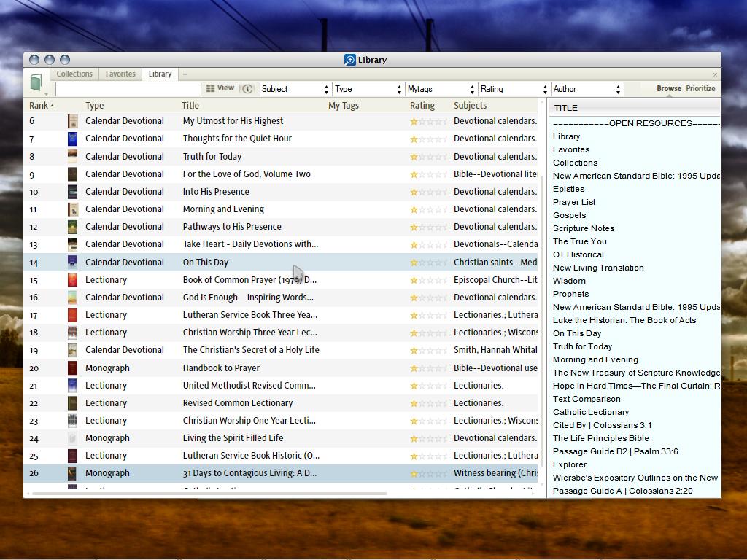Click the green book library icon
Image resolution: width=747 pixels, height=560 pixels.
[36, 82]
